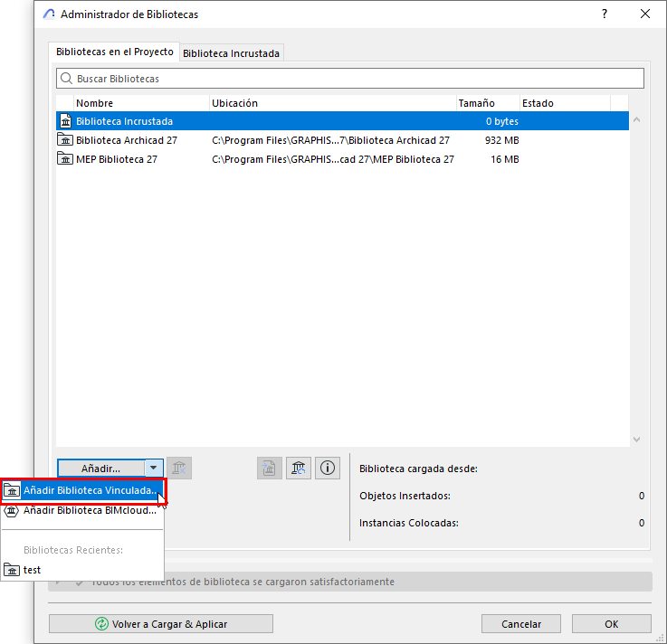Click Volver a Cargar & Aplicar button
This screenshot has width=667, height=644.
161,623
